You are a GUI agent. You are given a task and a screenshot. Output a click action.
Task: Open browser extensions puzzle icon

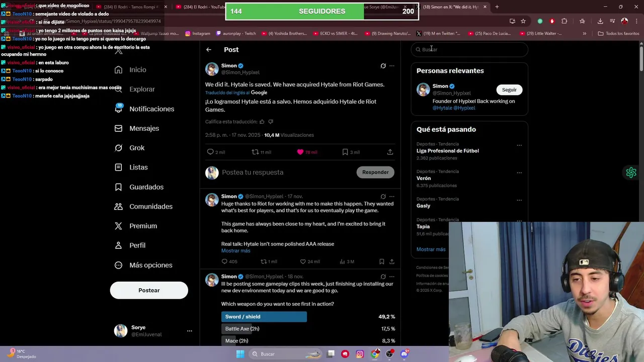[564, 21]
